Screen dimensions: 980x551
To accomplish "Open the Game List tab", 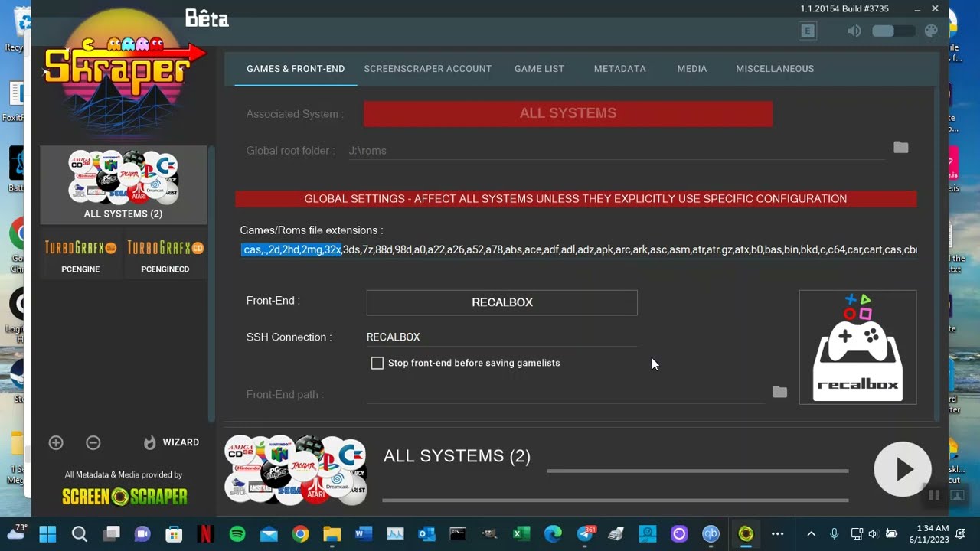I will click(x=539, y=69).
